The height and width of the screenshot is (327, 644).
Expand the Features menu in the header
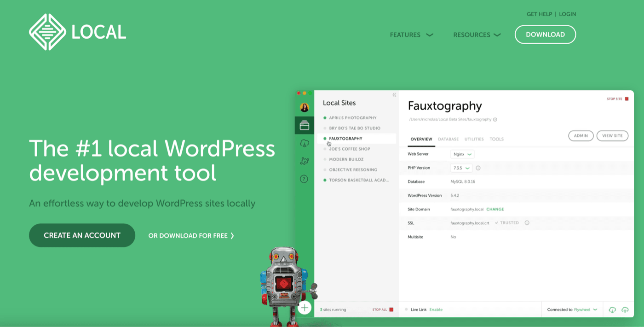click(x=412, y=35)
